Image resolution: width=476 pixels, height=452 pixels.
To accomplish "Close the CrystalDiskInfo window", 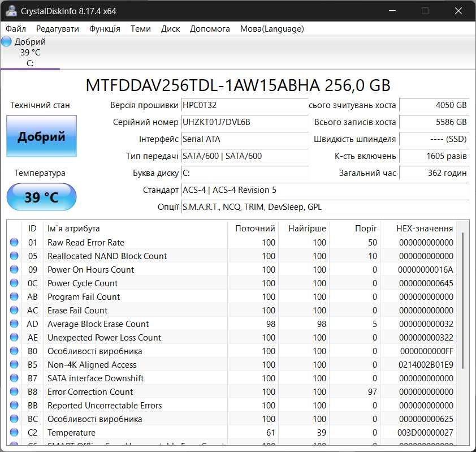I will (x=458, y=11).
